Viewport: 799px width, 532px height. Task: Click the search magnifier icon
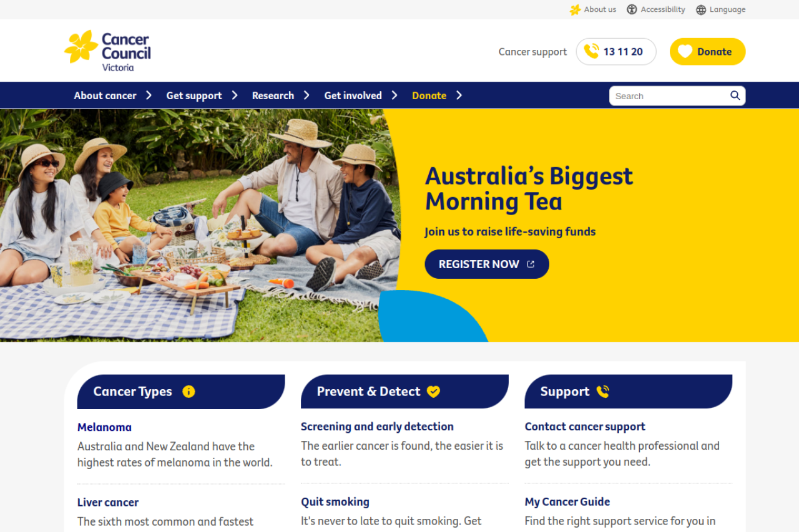[735, 95]
